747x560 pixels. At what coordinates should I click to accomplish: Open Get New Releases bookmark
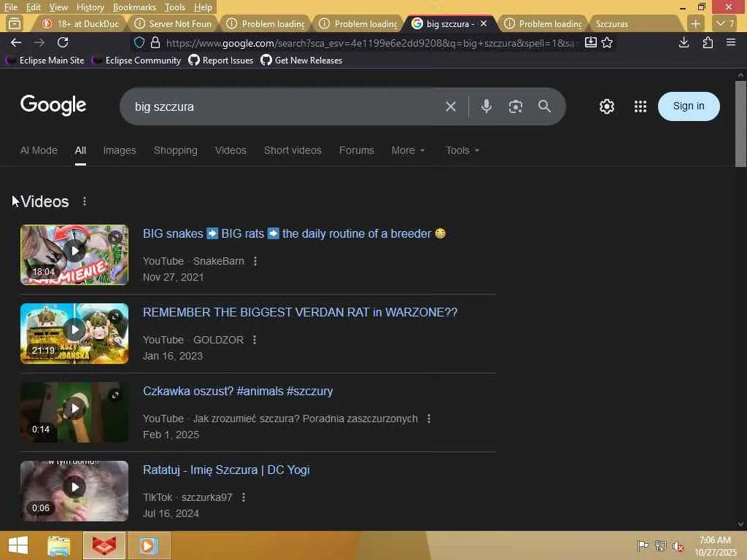pos(301,61)
